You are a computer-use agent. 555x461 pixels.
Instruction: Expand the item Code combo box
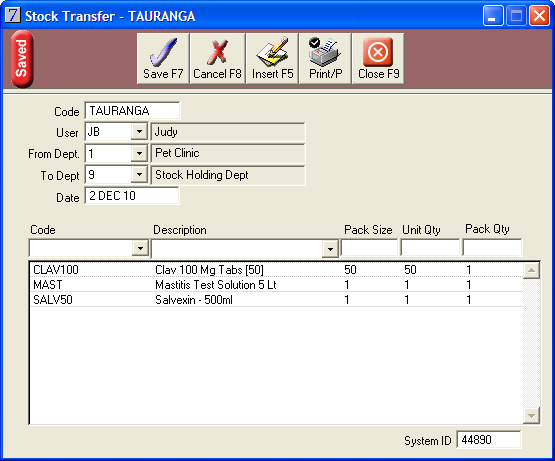(x=140, y=248)
